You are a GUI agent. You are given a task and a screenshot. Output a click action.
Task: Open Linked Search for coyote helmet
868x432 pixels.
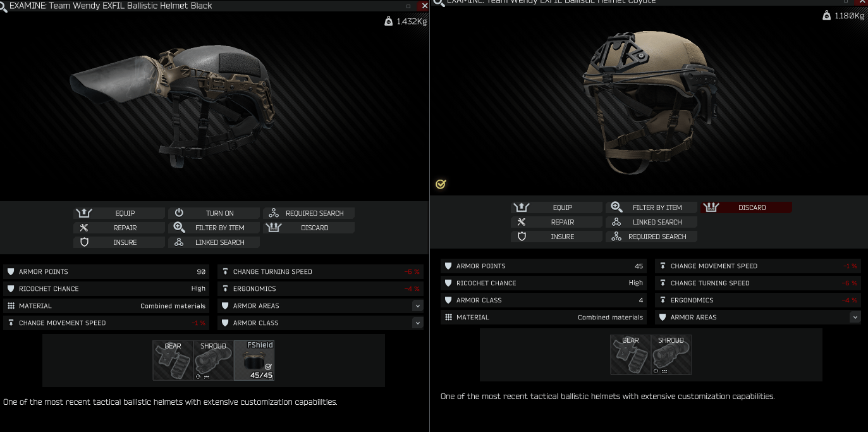[651, 222]
